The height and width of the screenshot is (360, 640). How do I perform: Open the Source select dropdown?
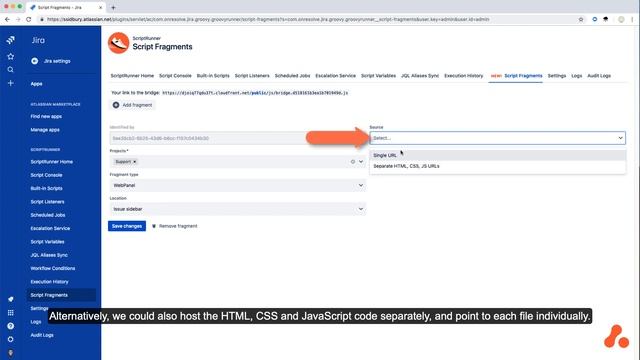497,138
